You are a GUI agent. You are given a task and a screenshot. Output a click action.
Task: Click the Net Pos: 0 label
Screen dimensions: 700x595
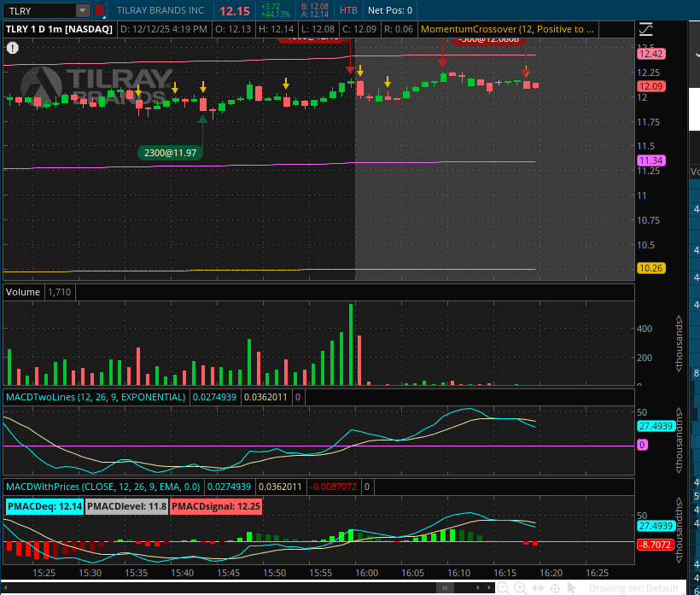point(389,11)
